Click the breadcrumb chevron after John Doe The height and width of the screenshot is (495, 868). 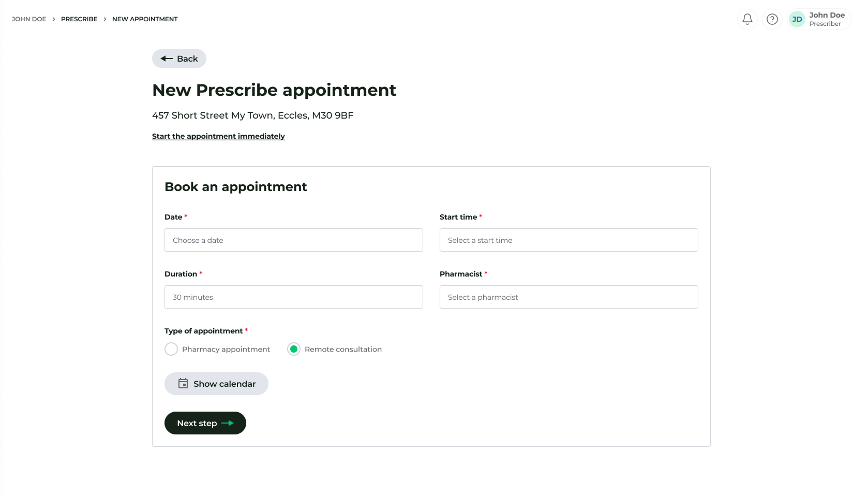click(53, 19)
